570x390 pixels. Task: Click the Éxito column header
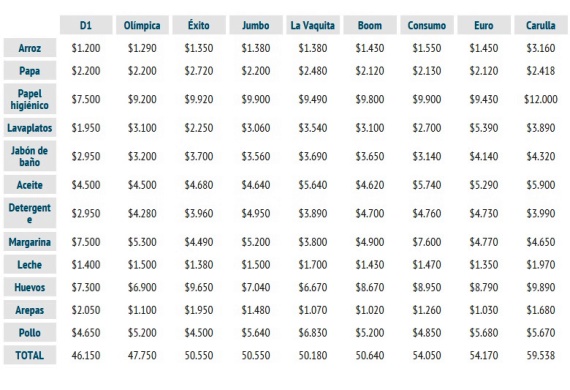199,25
